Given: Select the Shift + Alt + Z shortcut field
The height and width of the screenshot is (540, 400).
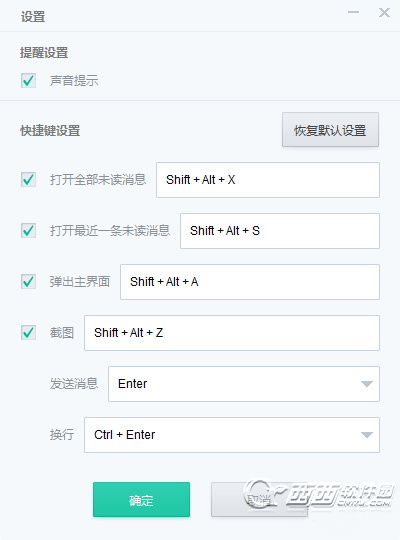Looking at the screenshot, I should point(232,333).
